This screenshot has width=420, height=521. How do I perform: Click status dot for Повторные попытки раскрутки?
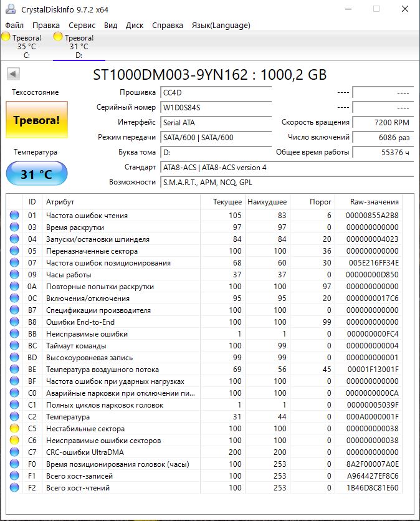tap(14, 286)
